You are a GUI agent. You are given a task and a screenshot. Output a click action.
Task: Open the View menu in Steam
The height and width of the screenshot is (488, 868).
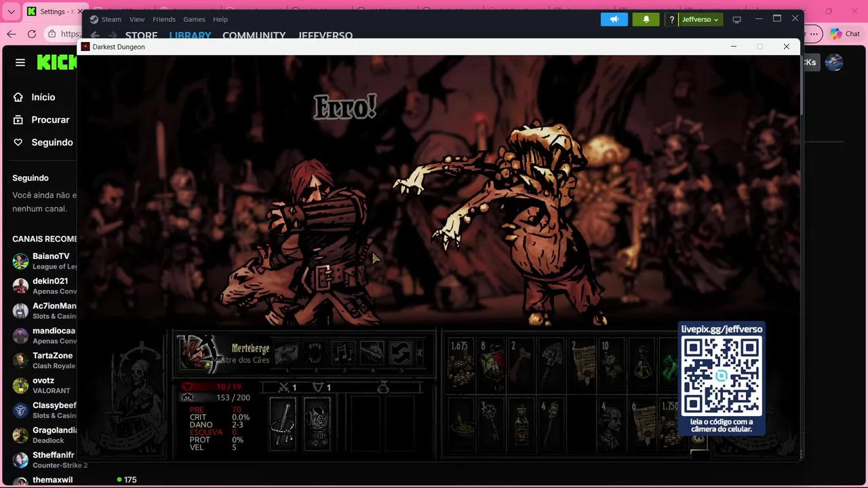pyautogui.click(x=137, y=19)
